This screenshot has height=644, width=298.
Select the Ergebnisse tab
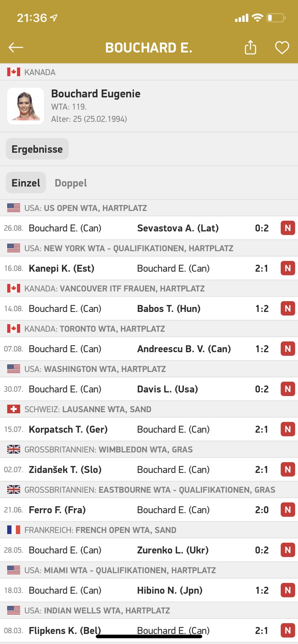[x=37, y=149]
